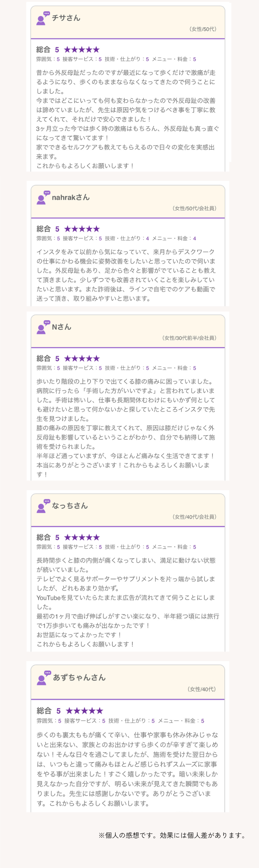
Task: Select the reviewer name nahrakさん
Action: point(71,198)
